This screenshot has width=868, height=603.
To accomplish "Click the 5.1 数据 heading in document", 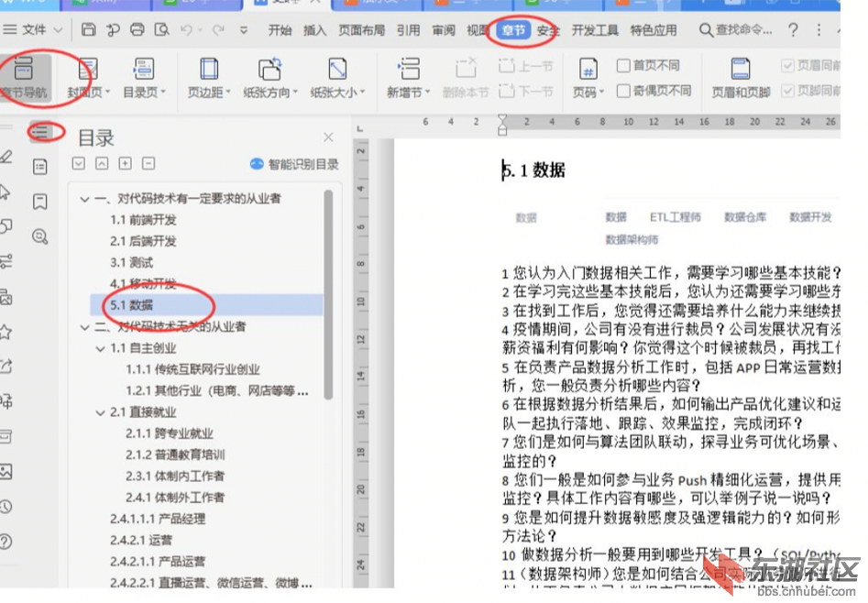I will point(534,170).
